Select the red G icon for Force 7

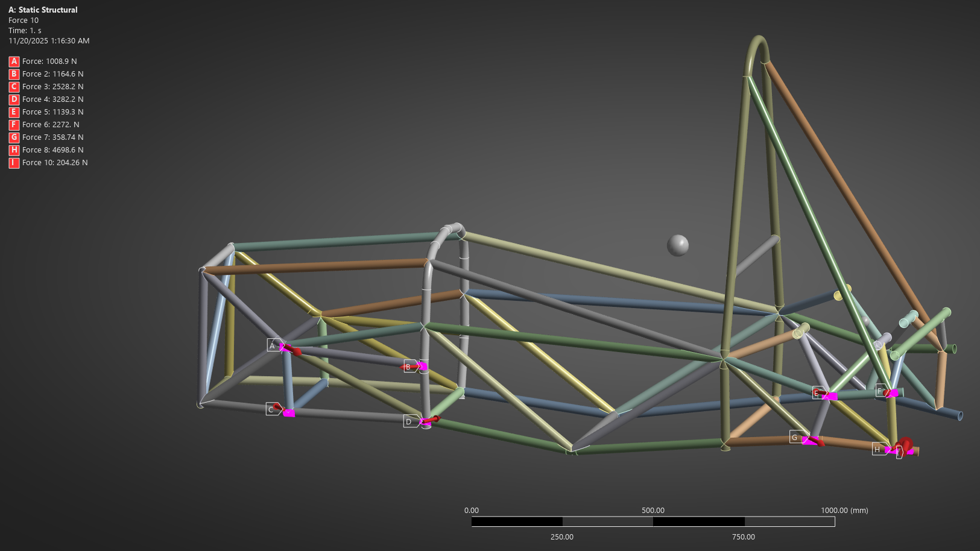(x=13, y=137)
